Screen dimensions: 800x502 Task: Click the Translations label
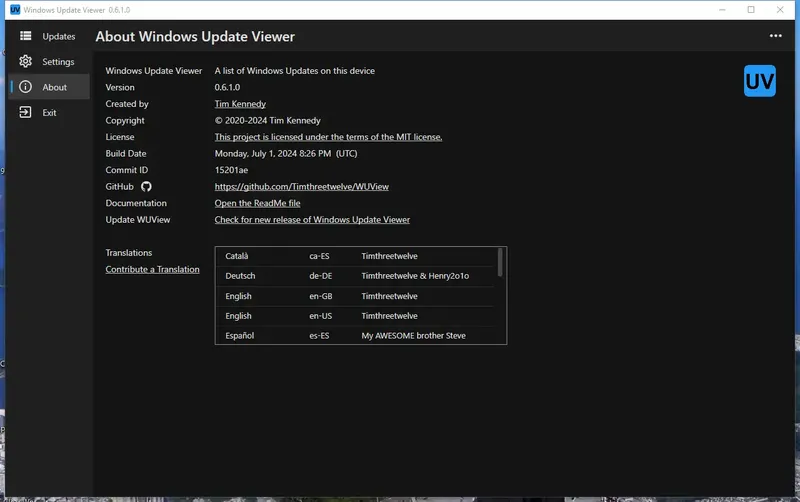[129, 253]
